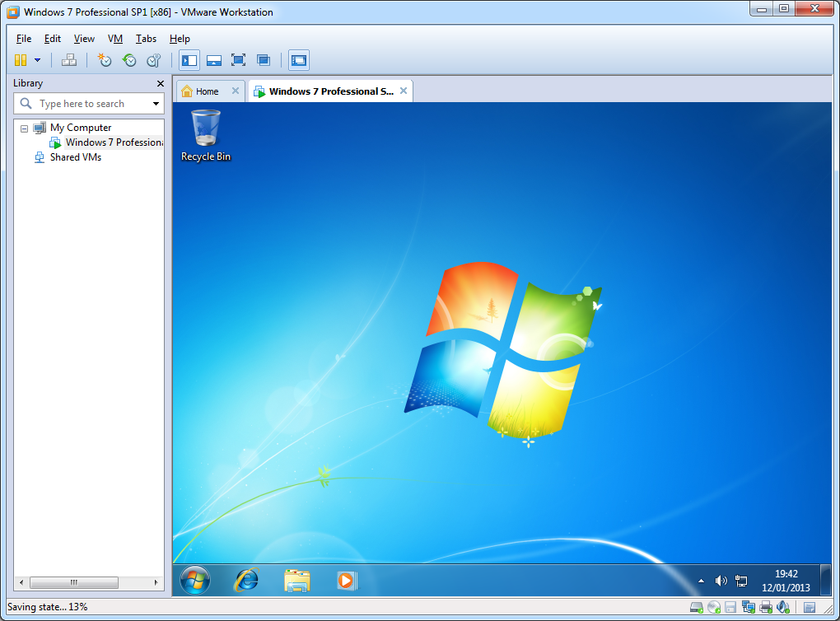Click the CD/DVD drive status icon
840x621 pixels.
click(x=714, y=608)
